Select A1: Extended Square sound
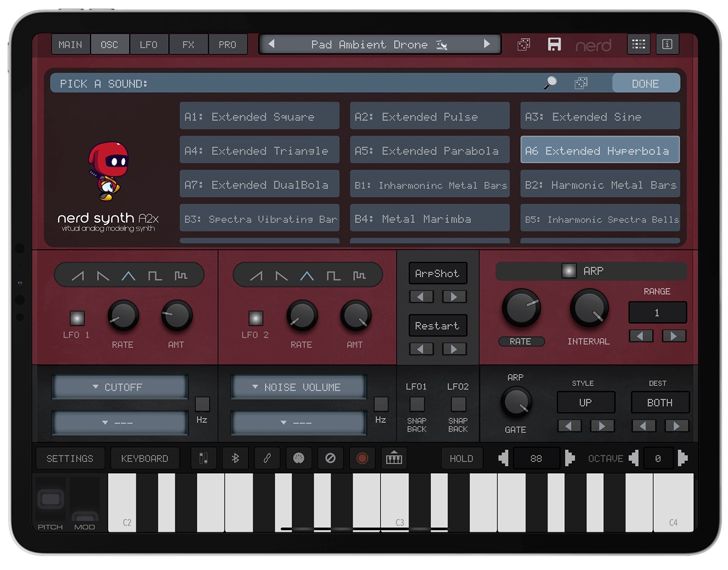The image size is (728, 570). (x=259, y=116)
